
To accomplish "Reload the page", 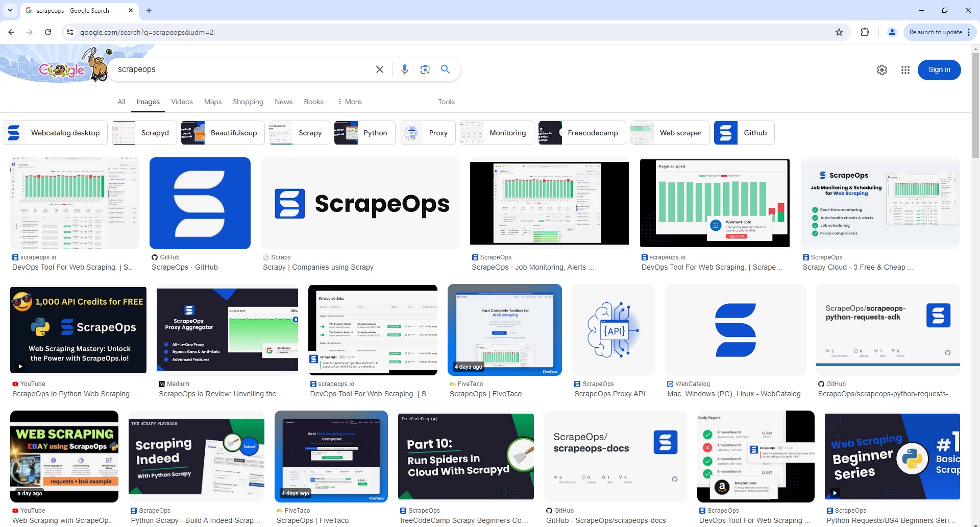I will [x=48, y=32].
